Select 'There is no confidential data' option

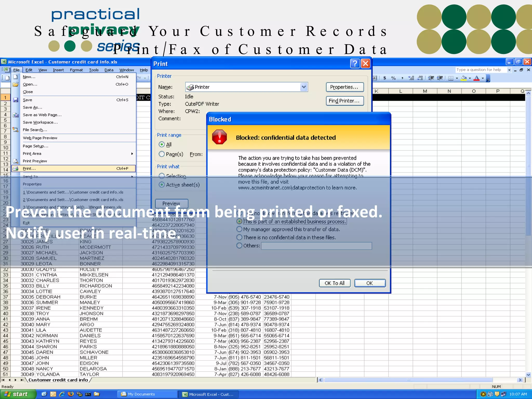(x=239, y=237)
